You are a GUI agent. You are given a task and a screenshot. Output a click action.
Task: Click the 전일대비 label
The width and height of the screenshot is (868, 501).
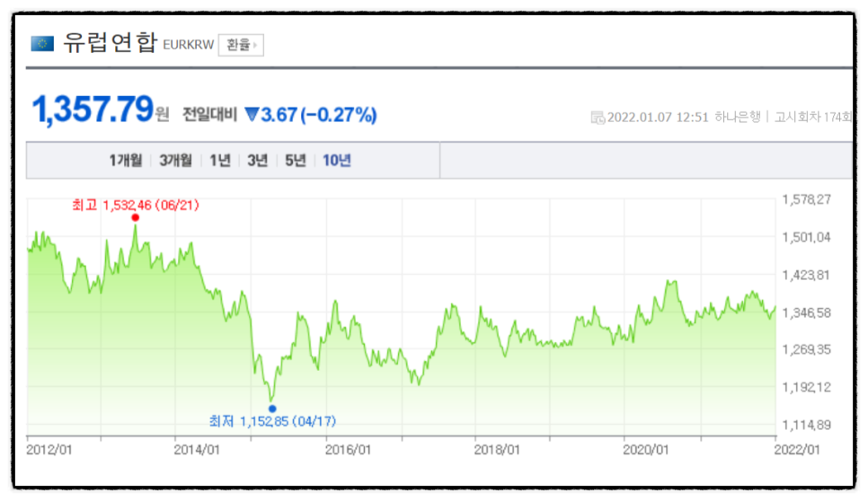click(209, 114)
